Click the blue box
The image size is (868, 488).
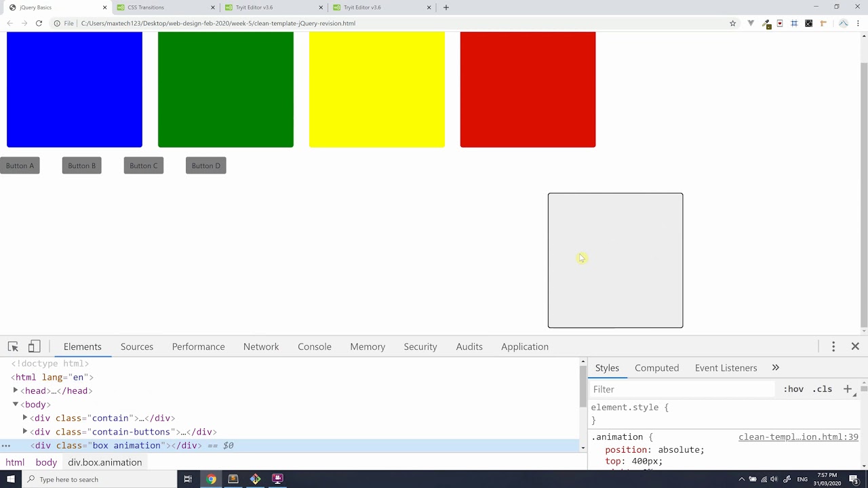tap(75, 89)
